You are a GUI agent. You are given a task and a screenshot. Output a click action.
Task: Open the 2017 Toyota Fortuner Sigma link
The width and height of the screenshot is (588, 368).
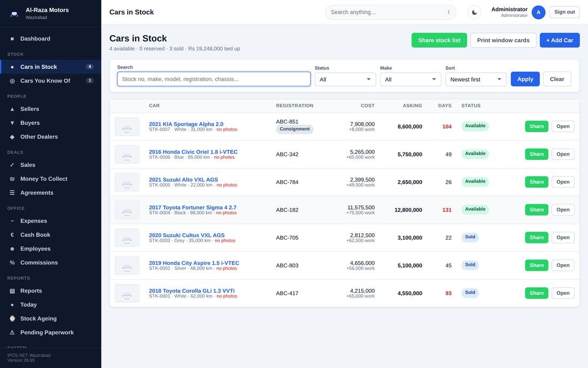[193, 208]
